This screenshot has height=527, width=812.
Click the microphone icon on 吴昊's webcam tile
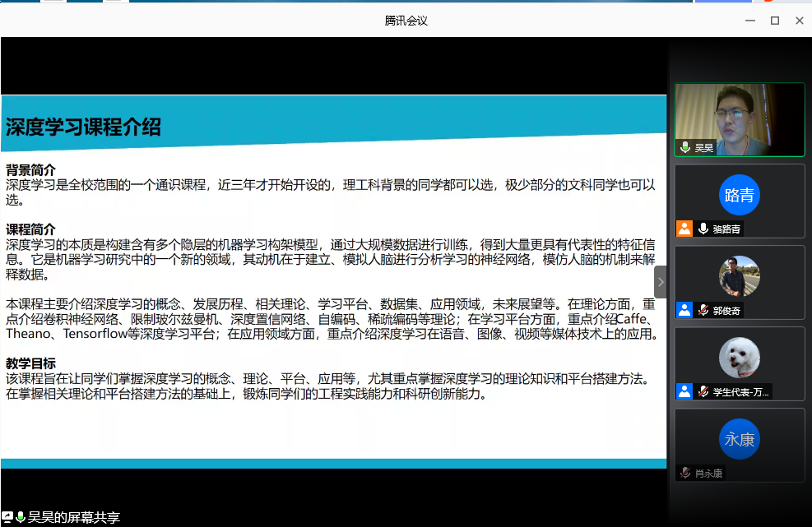pos(684,148)
